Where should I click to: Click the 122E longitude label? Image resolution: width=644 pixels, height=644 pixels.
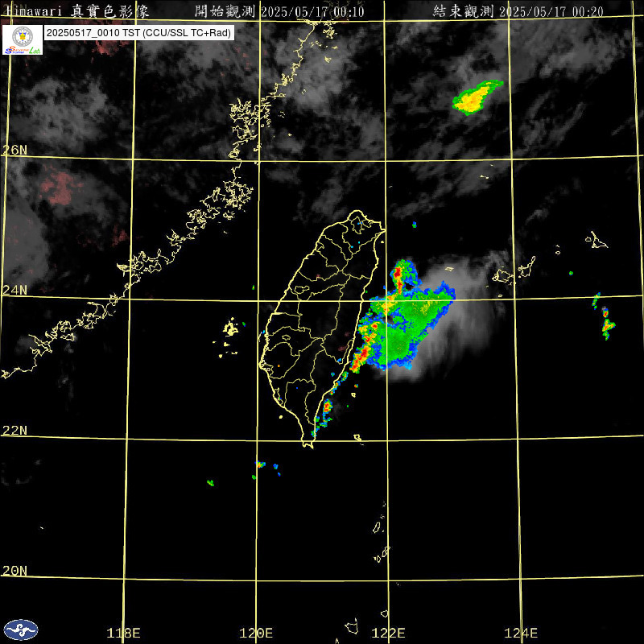click(x=388, y=634)
